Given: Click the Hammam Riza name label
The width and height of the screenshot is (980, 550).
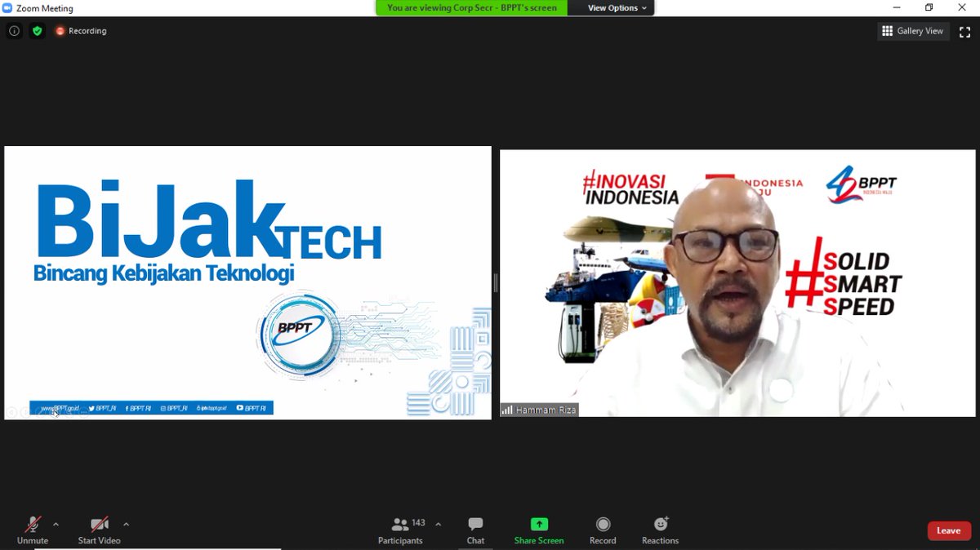Looking at the screenshot, I should point(540,410).
